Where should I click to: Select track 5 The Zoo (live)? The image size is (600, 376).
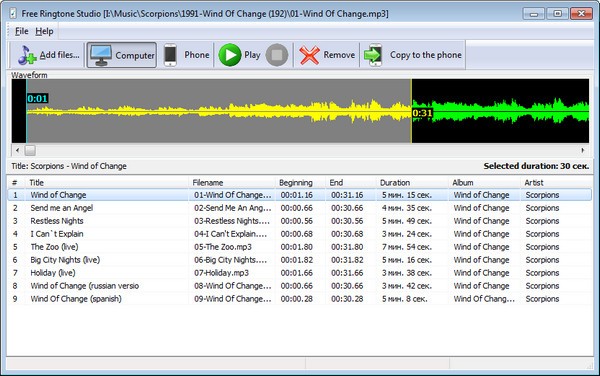click(300, 247)
